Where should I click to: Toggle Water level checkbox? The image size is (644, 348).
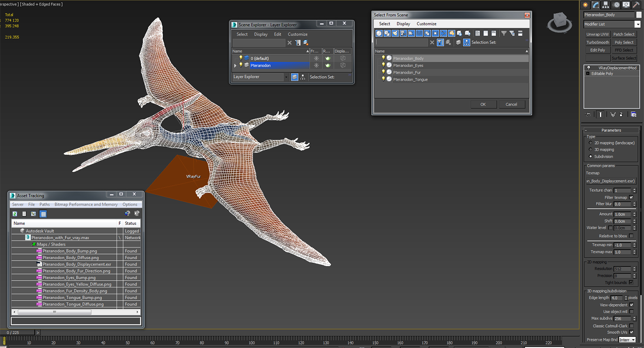[x=610, y=228]
